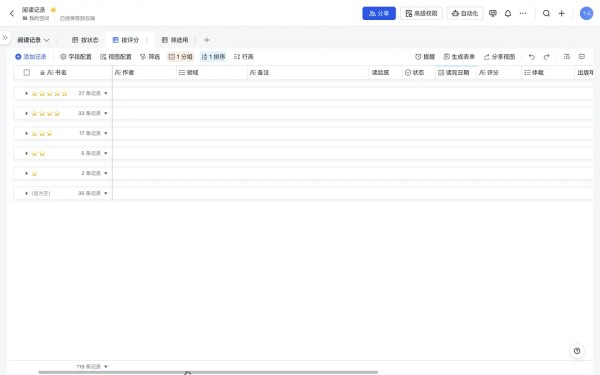The height and width of the screenshot is (375, 600).
Task: Open the notification bell
Action: click(x=508, y=13)
